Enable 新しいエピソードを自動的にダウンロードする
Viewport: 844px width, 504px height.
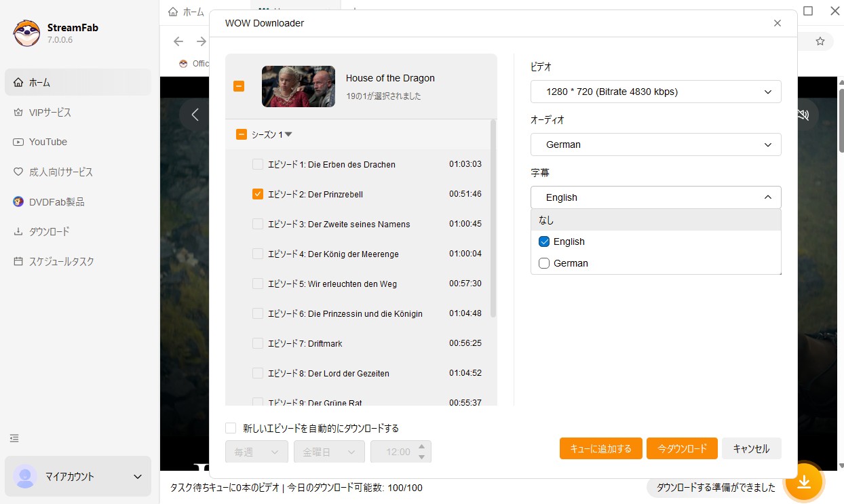(231, 428)
